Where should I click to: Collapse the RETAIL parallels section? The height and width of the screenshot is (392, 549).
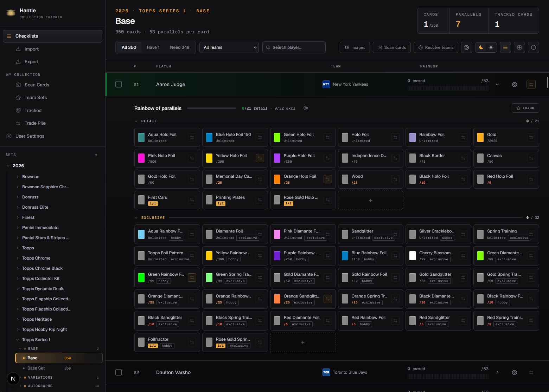[136, 121]
